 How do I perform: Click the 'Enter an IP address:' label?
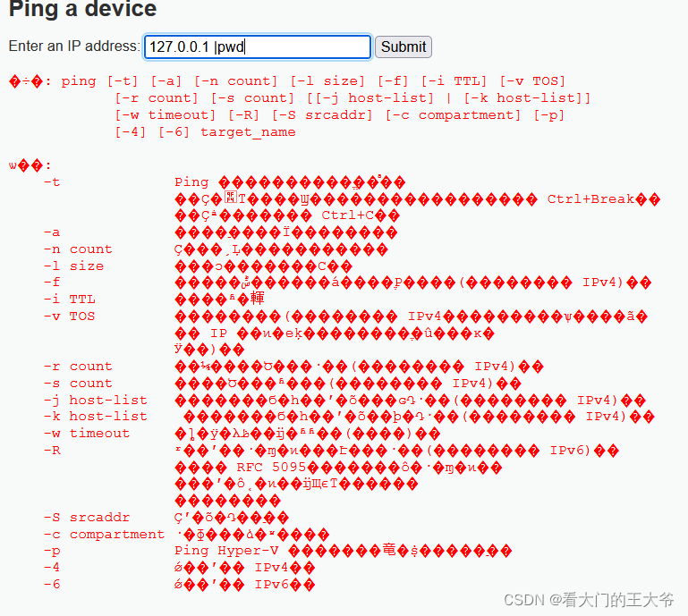[74, 46]
